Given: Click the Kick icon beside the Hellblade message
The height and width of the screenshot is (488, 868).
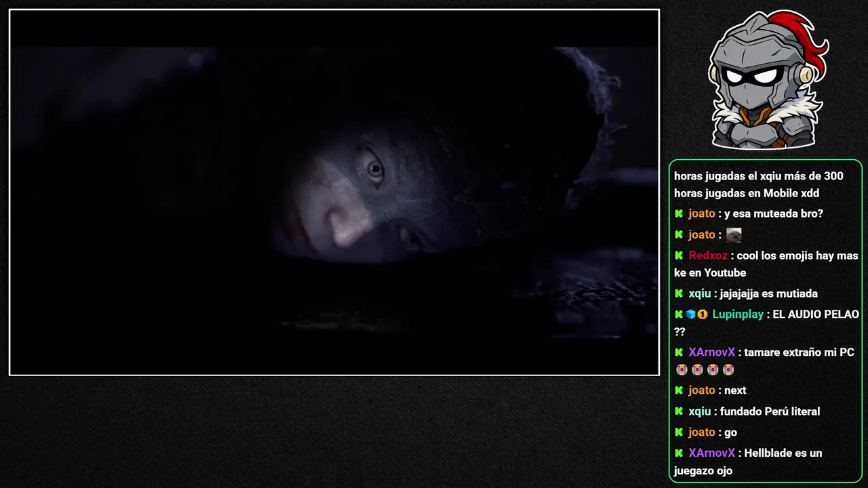Looking at the screenshot, I should click(679, 453).
